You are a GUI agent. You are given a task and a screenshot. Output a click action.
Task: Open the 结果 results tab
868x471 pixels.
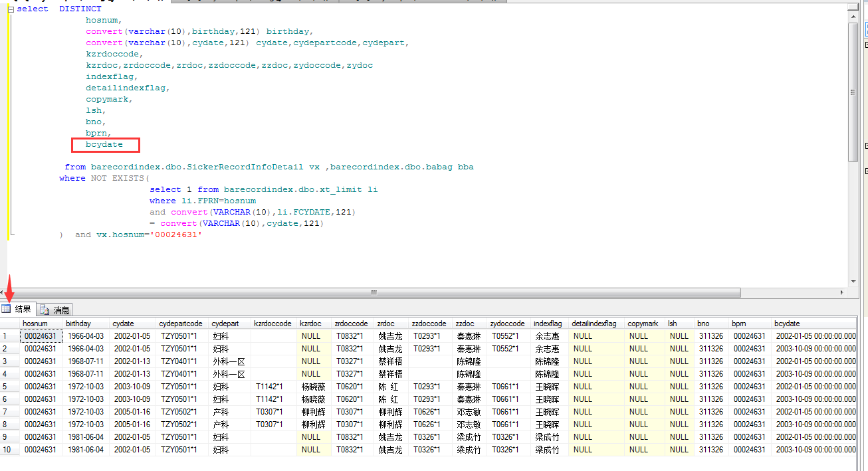pos(17,309)
